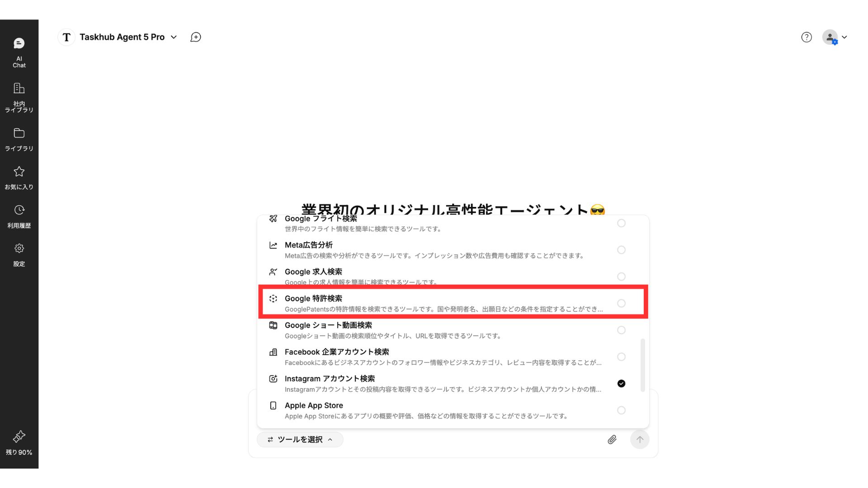Click the help question mark icon
Screen dimensions: 868x488
pos(807,37)
